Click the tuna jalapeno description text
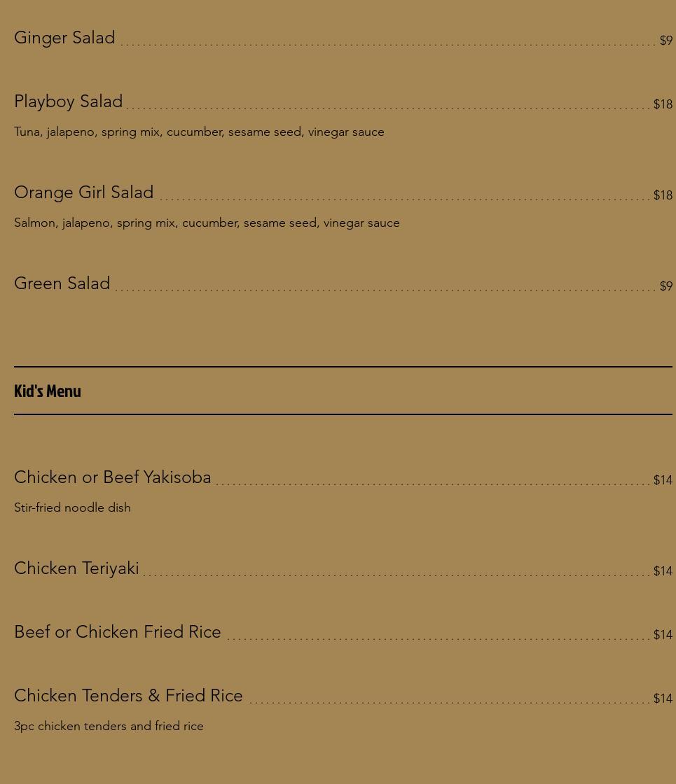 tap(199, 132)
